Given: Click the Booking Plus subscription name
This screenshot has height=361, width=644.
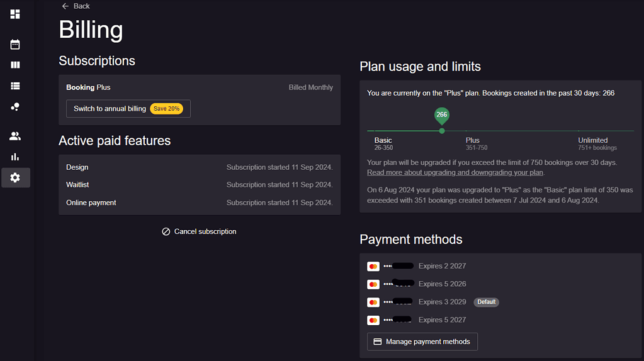Looking at the screenshot, I should 88,87.
